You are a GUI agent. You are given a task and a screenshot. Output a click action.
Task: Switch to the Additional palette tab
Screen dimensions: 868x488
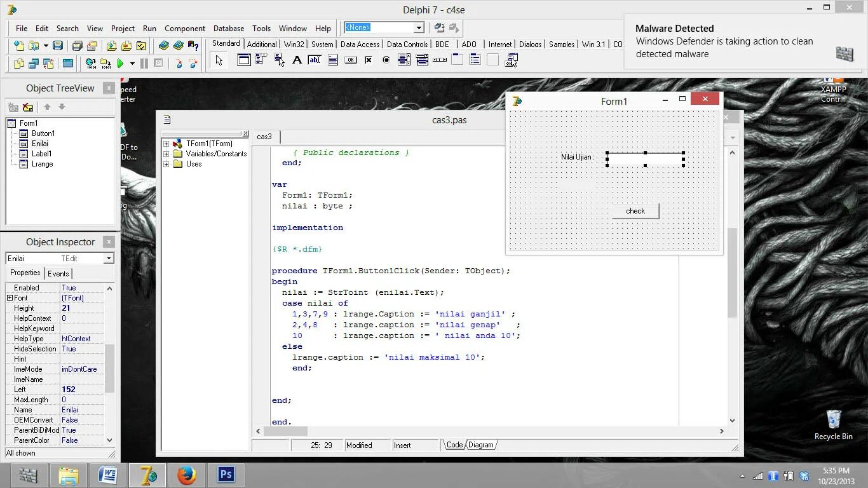(262, 44)
